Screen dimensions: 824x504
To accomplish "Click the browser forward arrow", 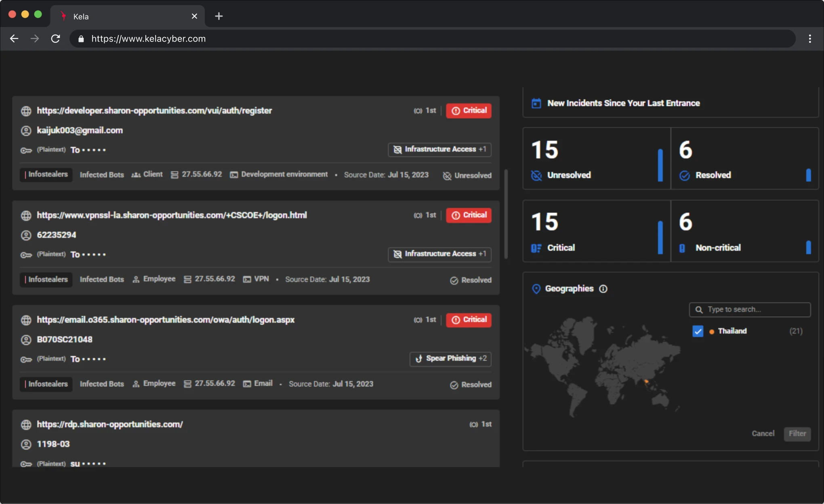I will pyautogui.click(x=35, y=39).
